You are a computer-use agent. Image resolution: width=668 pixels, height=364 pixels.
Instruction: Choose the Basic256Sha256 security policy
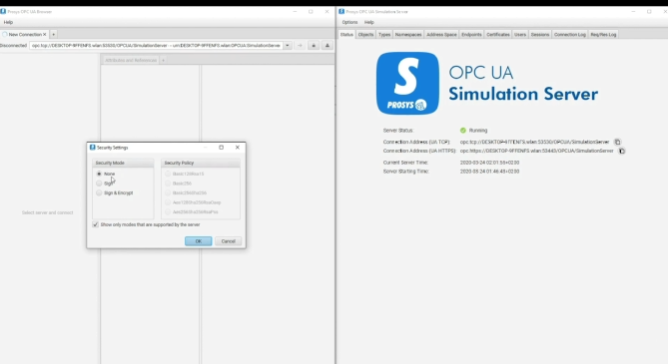coord(168,193)
